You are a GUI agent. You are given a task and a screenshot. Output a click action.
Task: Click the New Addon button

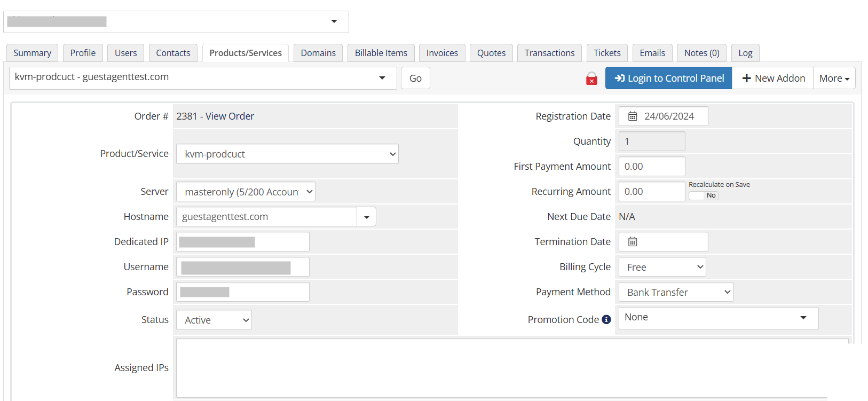tap(773, 78)
